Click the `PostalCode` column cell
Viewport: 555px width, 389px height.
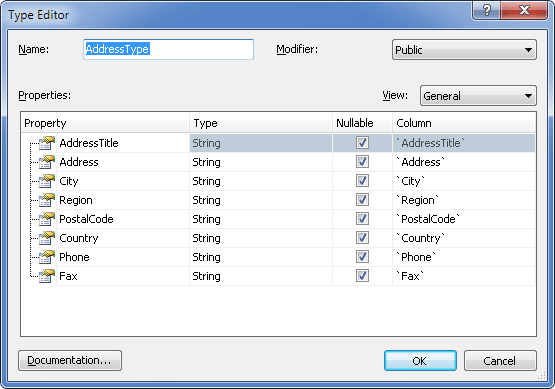coord(464,219)
